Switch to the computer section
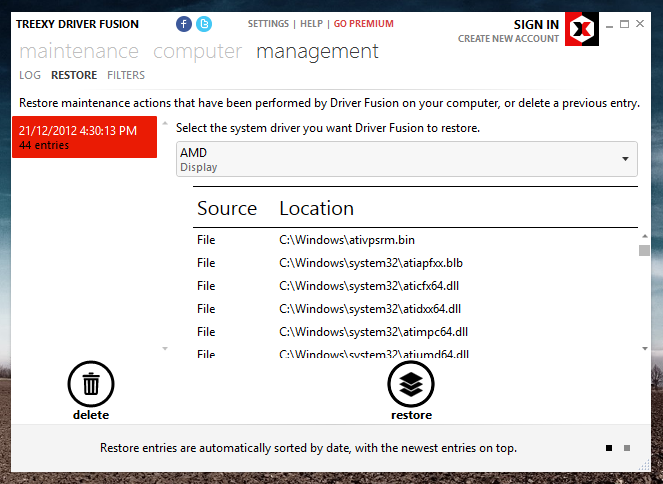The width and height of the screenshot is (663, 484). click(197, 52)
